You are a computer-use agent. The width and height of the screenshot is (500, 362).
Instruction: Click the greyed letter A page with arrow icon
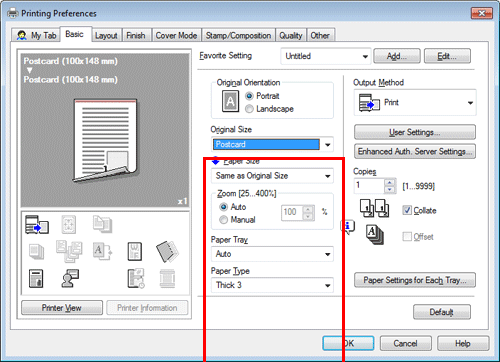pyautogui.click(x=102, y=251)
